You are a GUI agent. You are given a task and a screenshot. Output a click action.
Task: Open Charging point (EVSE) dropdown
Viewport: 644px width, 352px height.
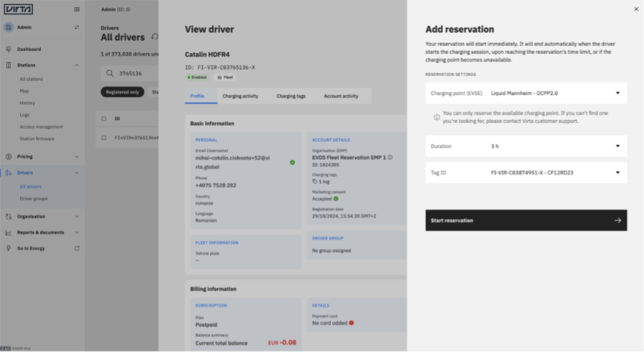[526, 93]
